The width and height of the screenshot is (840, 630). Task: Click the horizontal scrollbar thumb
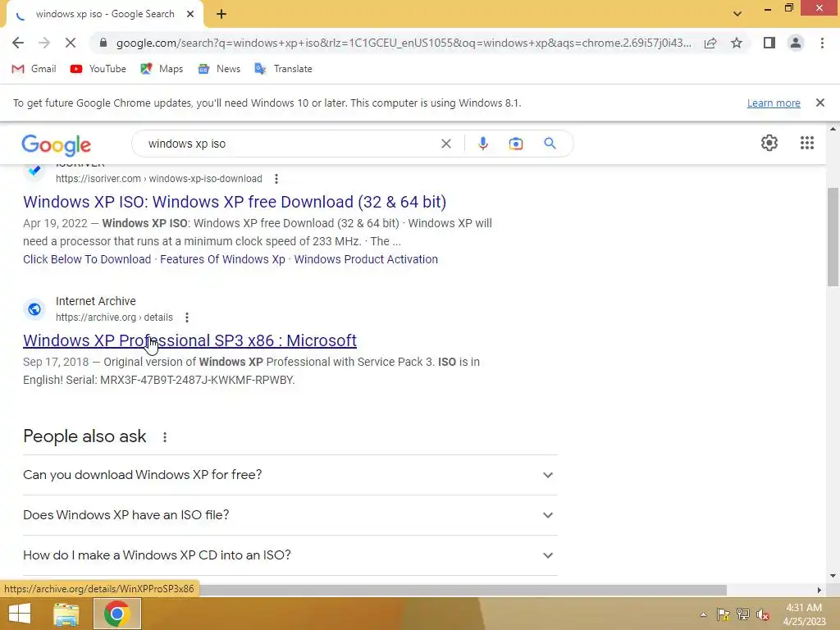463,590
